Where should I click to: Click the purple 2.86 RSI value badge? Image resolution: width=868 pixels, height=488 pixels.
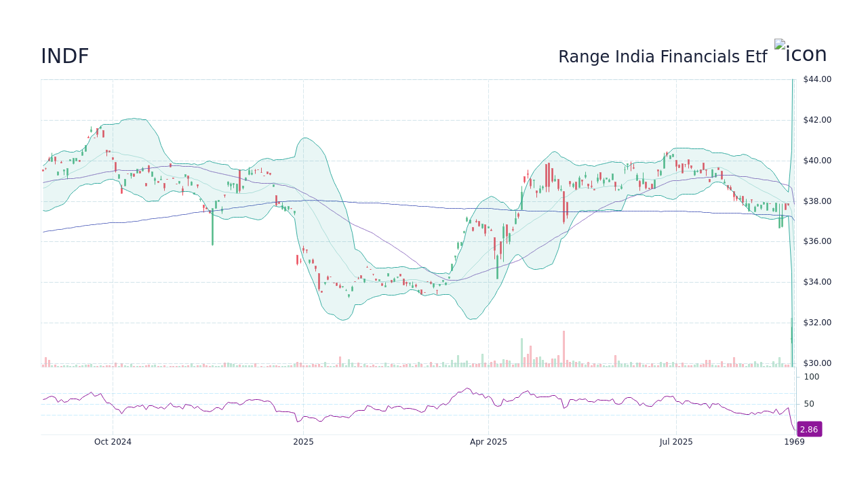[808, 429]
